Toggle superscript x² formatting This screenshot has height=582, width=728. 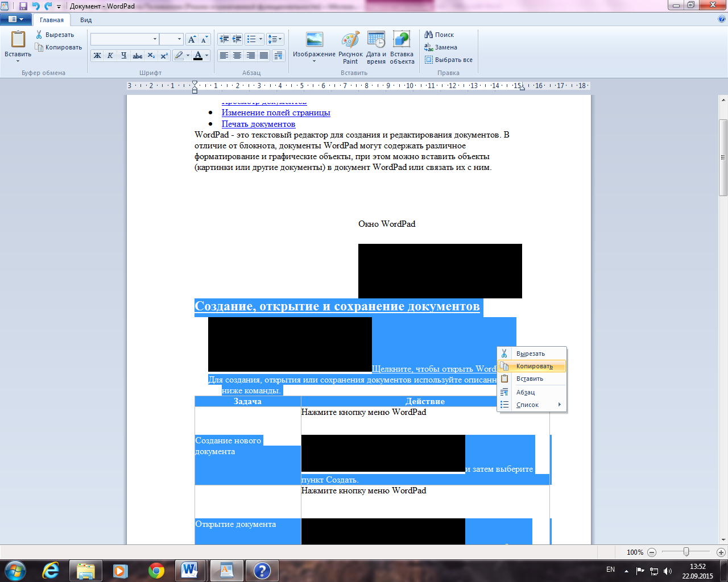164,55
